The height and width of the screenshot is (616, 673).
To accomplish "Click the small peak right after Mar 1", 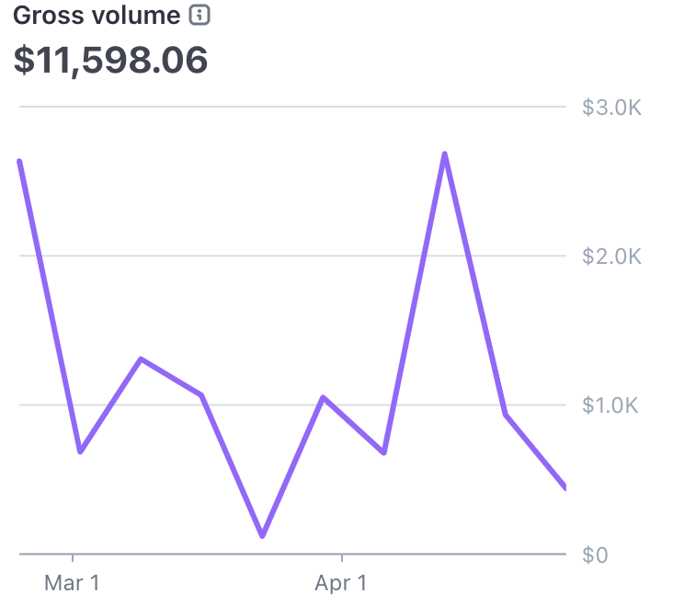I will [141, 359].
